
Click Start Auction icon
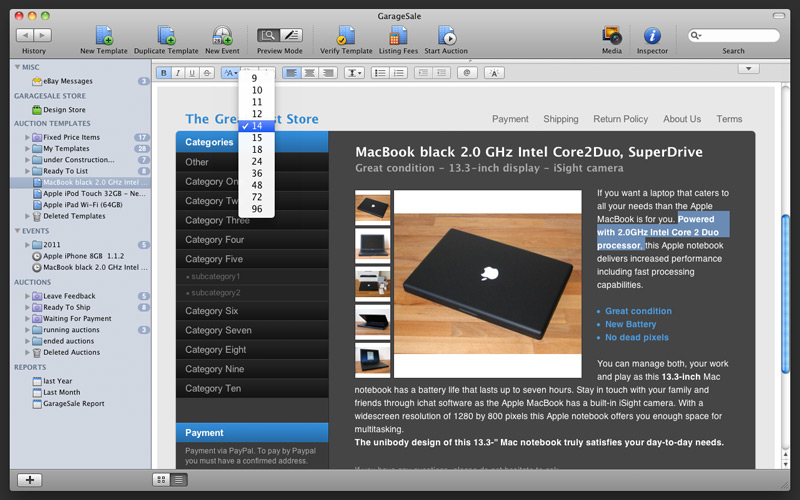446,36
